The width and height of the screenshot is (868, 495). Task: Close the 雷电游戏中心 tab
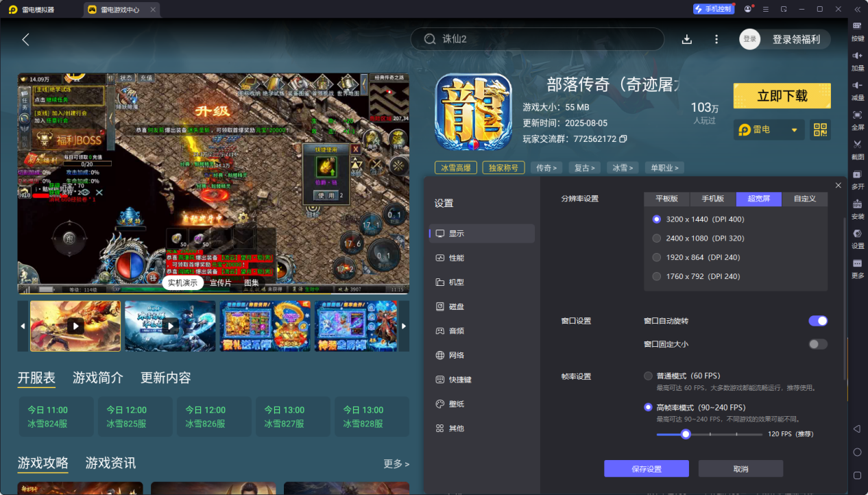click(152, 10)
